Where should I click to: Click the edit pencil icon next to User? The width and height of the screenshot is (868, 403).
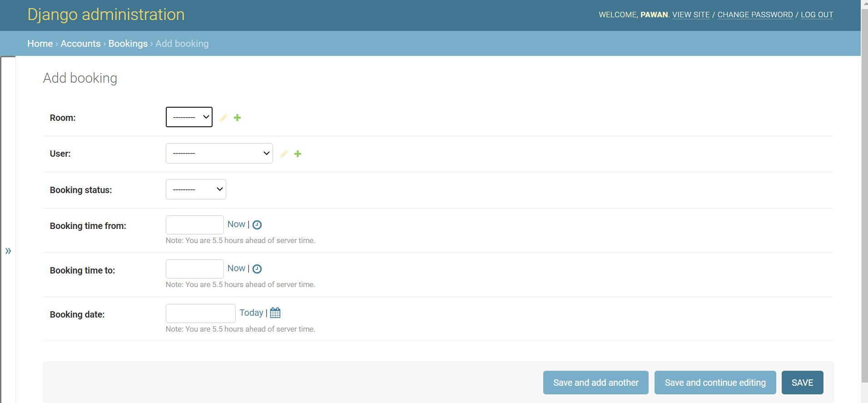click(x=284, y=154)
